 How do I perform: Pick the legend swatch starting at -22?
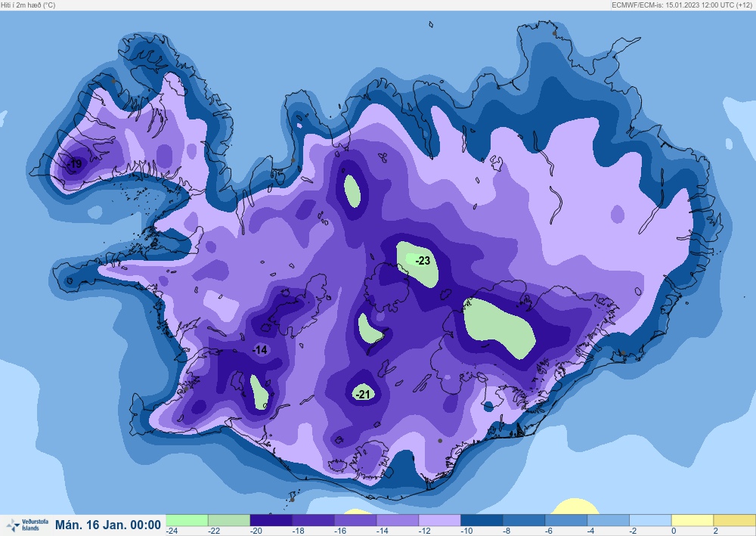click(x=229, y=520)
